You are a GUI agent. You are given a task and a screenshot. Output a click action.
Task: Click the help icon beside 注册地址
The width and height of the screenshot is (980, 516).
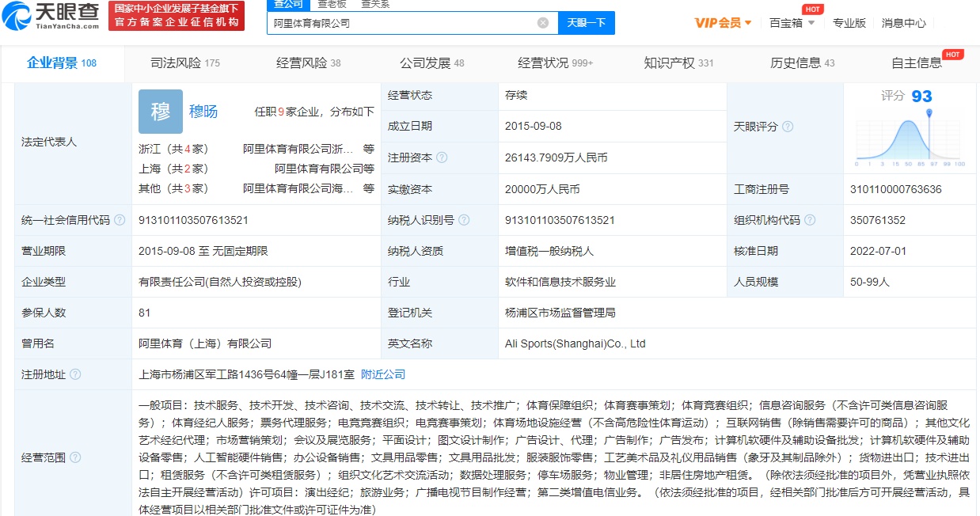(x=75, y=374)
